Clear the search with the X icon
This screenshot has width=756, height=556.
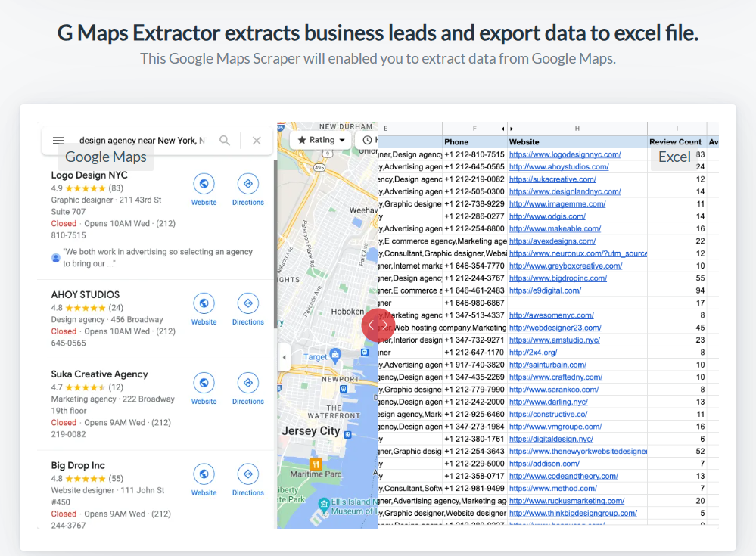click(257, 141)
